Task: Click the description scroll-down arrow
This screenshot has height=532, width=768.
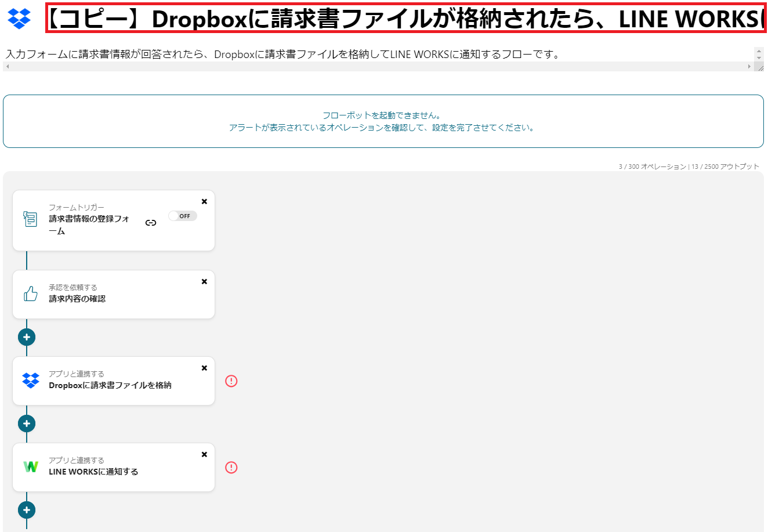Action: click(759, 58)
